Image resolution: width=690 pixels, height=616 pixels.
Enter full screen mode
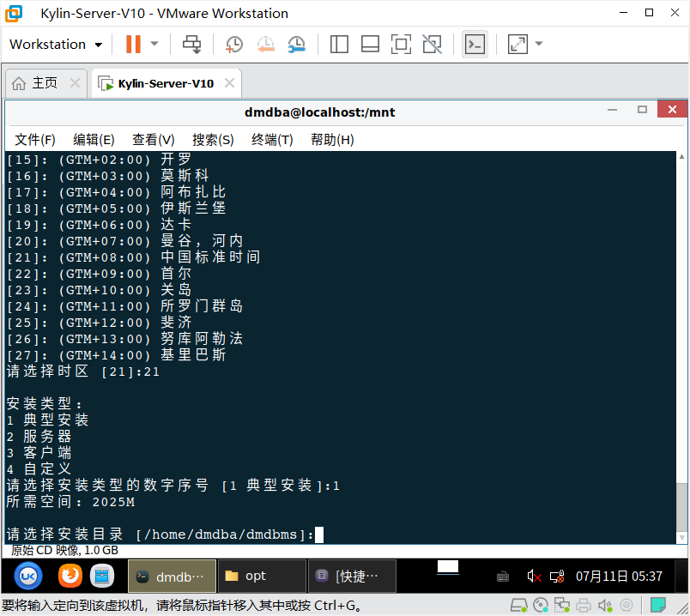(x=401, y=44)
